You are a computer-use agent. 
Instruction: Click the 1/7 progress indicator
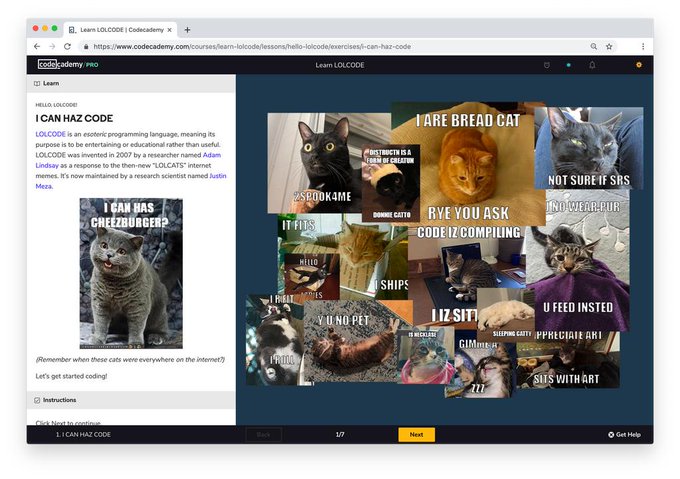(340, 434)
